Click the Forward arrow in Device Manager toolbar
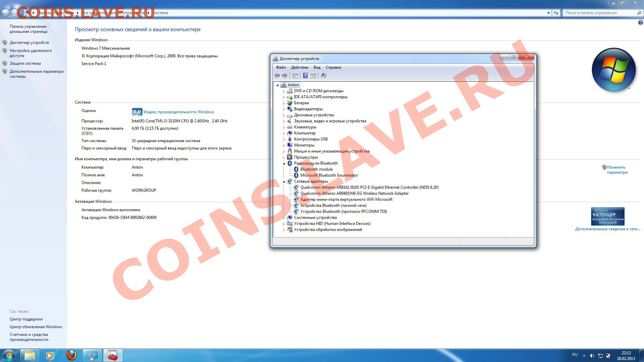The width and height of the screenshot is (644, 362). [x=285, y=75]
